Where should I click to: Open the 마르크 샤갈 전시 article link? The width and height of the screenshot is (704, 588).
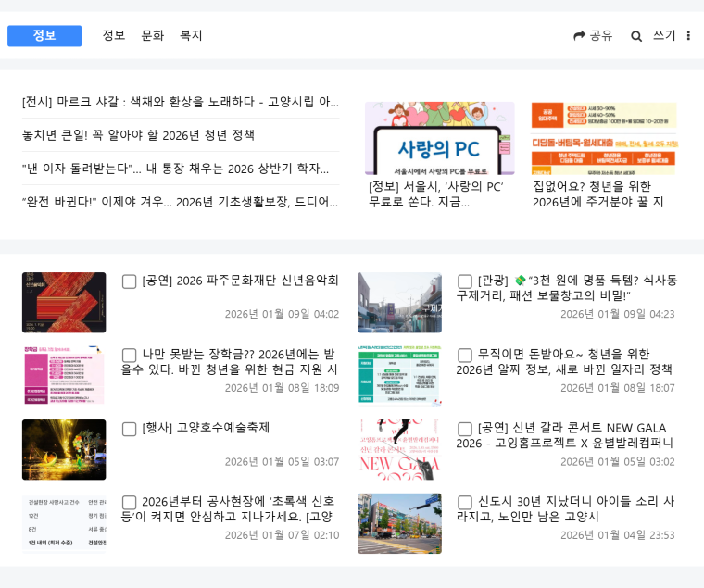[181, 102]
